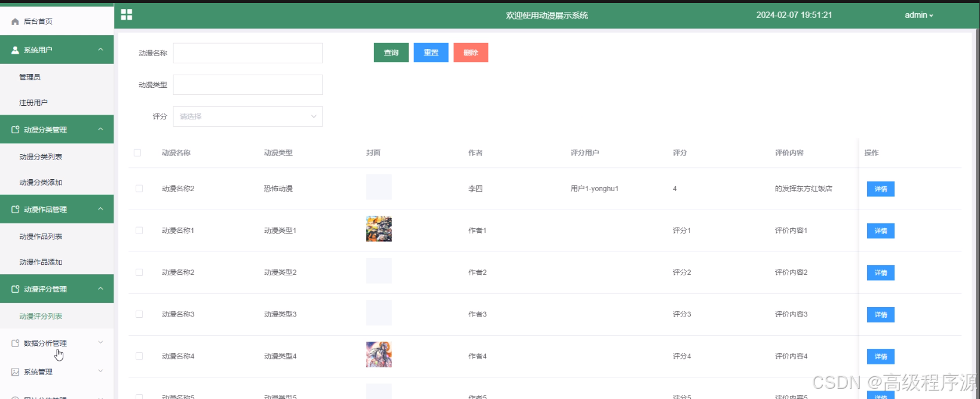Click 详情 for the 作者1 row
The image size is (980, 399).
[x=881, y=231]
